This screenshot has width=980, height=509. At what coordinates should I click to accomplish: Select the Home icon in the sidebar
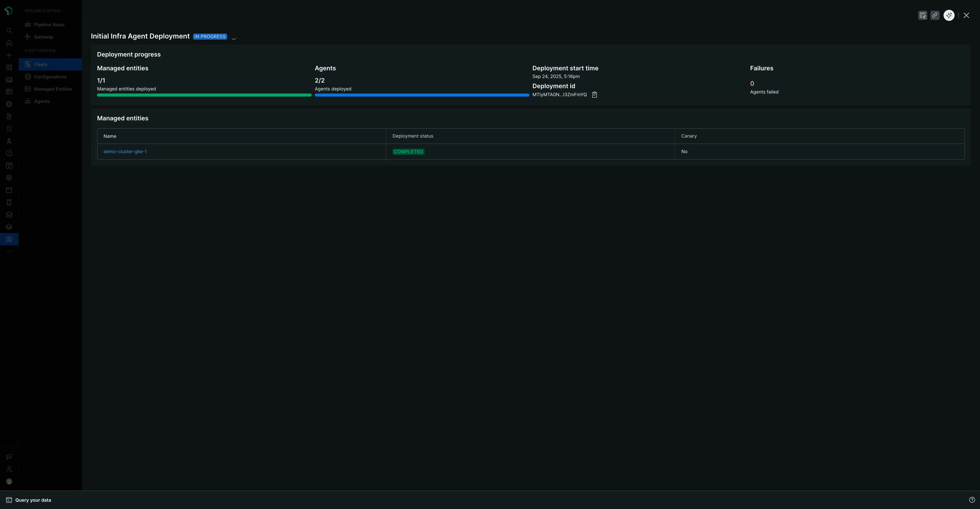9,43
